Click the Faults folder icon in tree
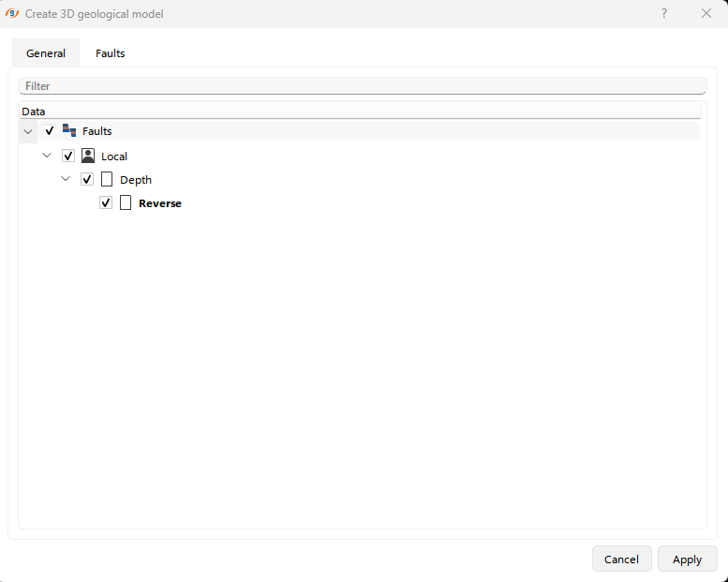The width and height of the screenshot is (728, 582). pos(69,130)
